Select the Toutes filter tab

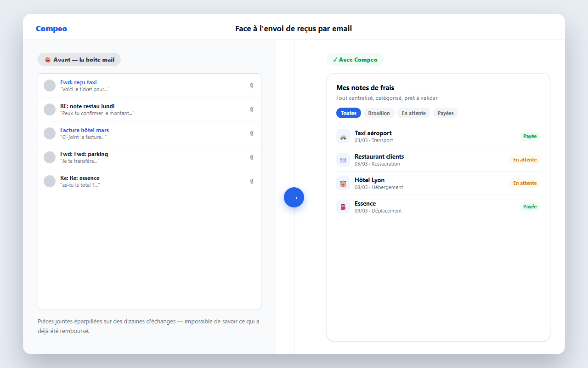pos(349,113)
